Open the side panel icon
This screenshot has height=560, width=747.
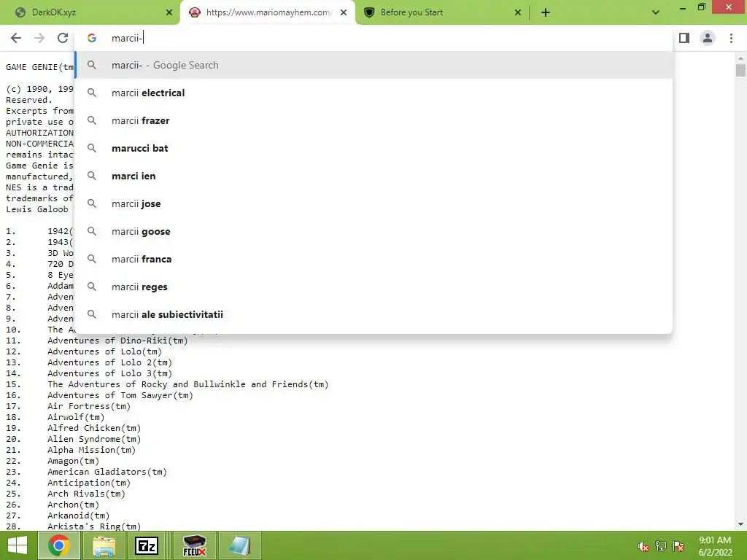point(684,38)
